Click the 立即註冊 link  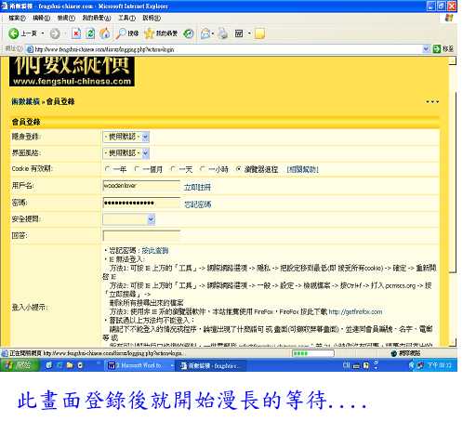(x=197, y=187)
